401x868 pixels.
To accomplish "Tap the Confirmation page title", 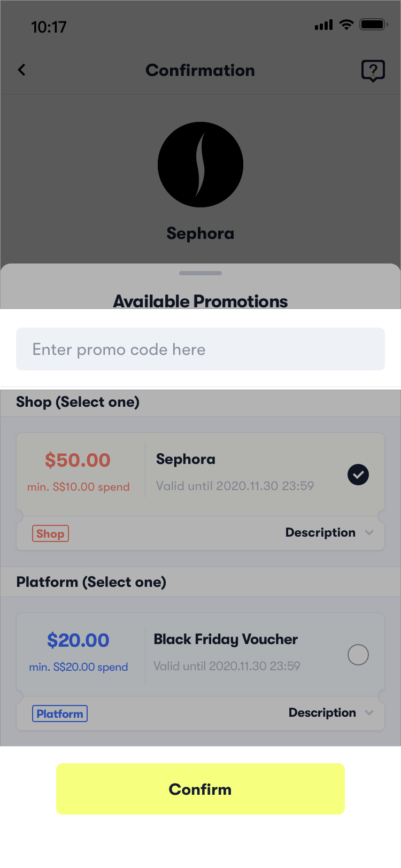I will point(200,70).
